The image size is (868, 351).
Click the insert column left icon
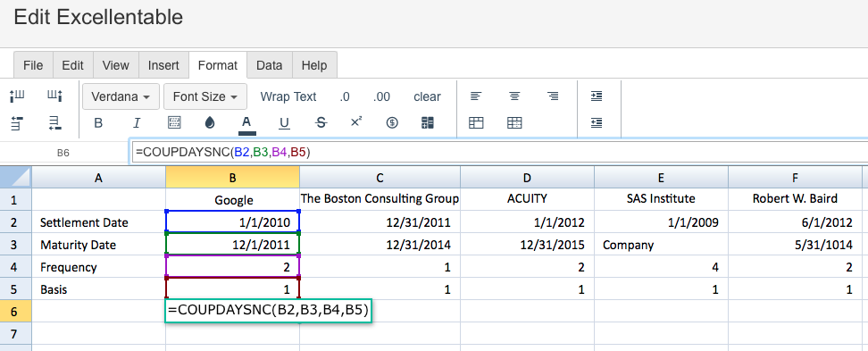click(x=17, y=96)
